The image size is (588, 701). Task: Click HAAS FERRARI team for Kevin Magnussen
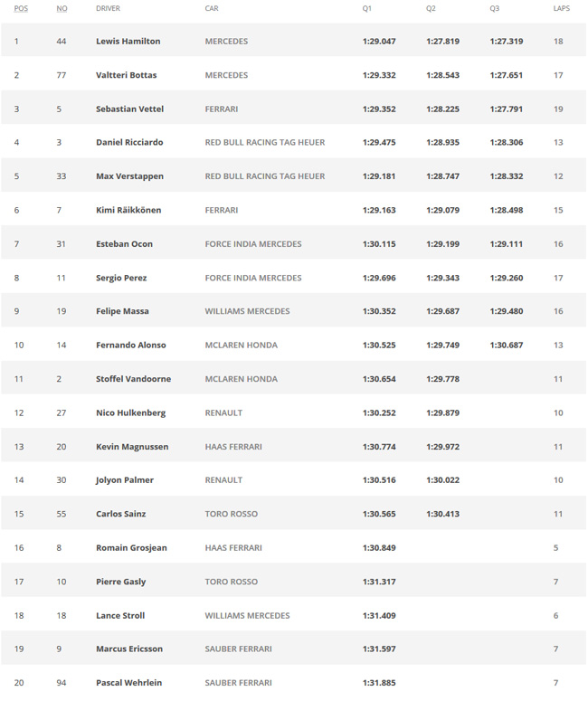pos(233,447)
